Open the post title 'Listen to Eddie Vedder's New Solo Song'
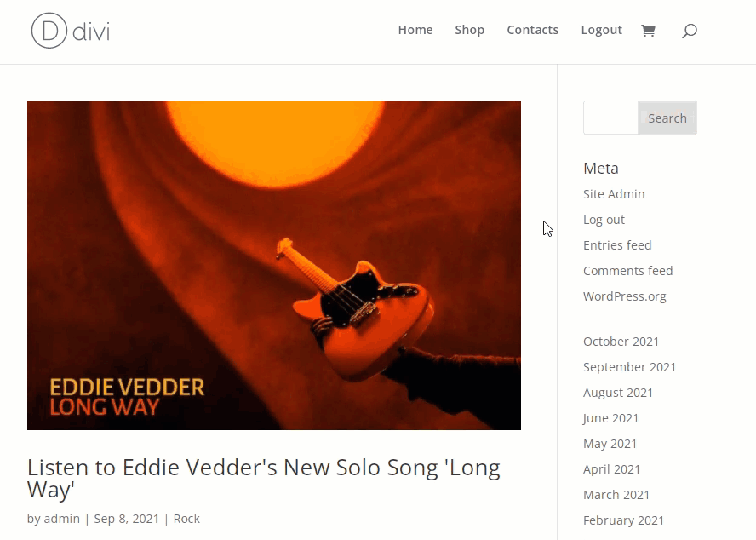Viewport: 756px width, 540px height. tap(263, 478)
